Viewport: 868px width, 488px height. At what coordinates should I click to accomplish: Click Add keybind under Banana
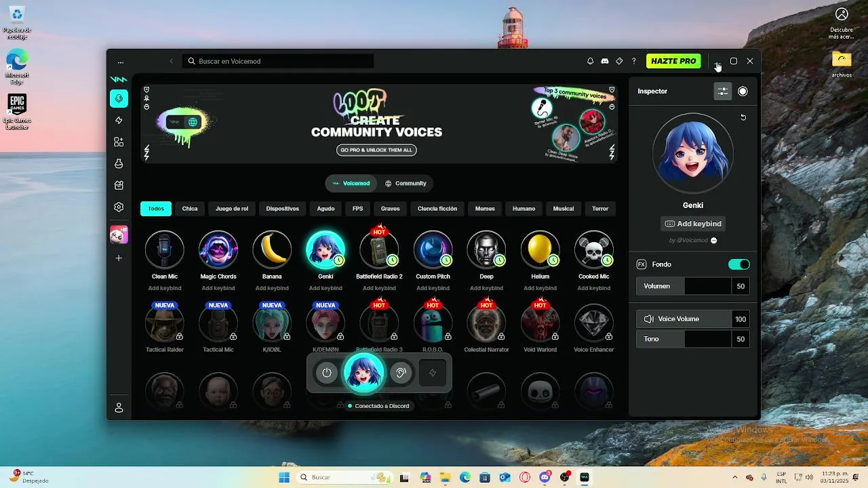pos(272,288)
